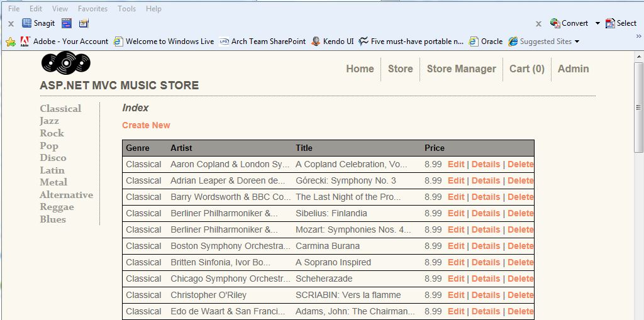This screenshot has width=644, height=320.
Task: Open the Kendo UI favorite
Action: point(332,41)
